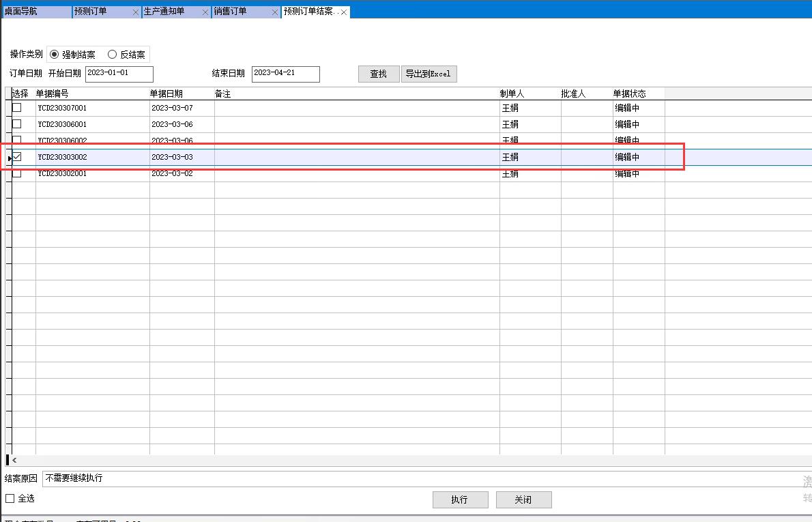Screen dimensions: 812x522
Task: Close the 生产通知单 tab
Action: 205,12
